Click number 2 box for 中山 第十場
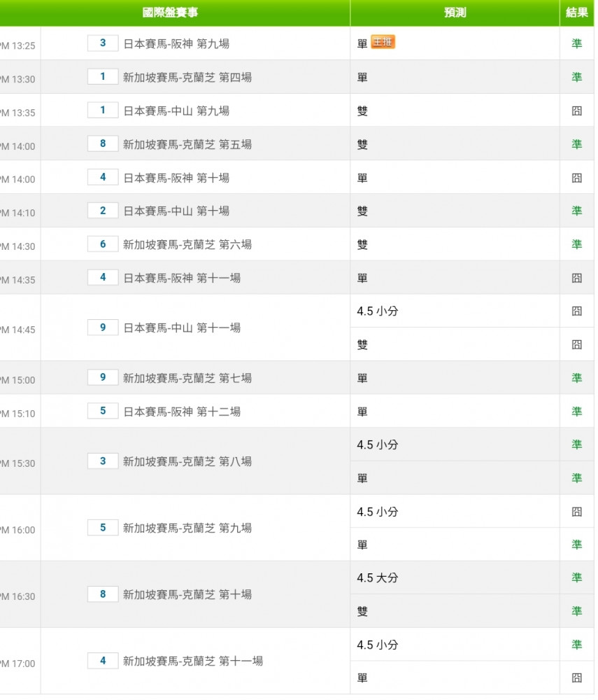 pos(103,211)
